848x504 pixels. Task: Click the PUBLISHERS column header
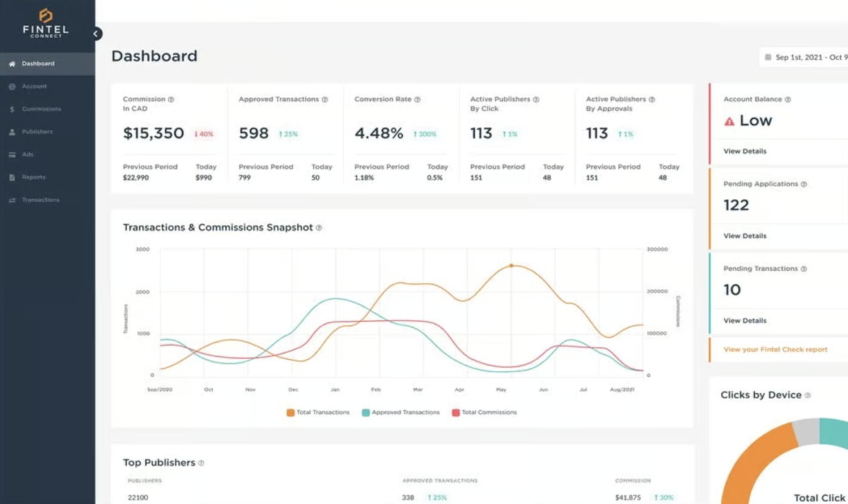pos(144,481)
